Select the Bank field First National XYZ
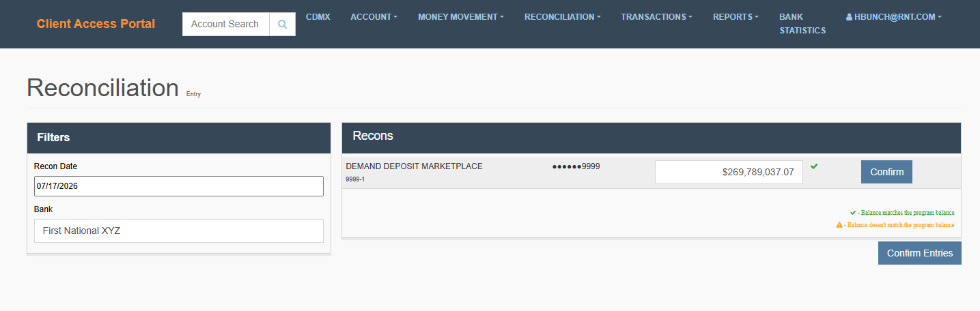This screenshot has height=311, width=980. [x=179, y=231]
